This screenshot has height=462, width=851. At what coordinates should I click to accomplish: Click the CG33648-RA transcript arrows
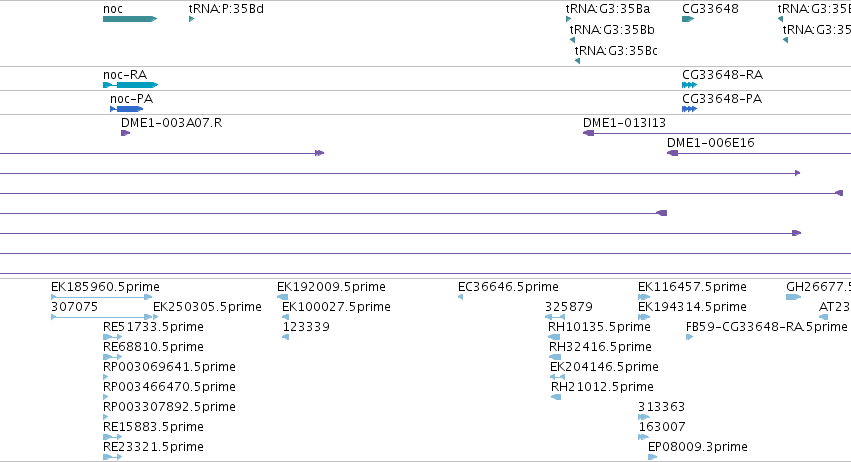(689, 85)
